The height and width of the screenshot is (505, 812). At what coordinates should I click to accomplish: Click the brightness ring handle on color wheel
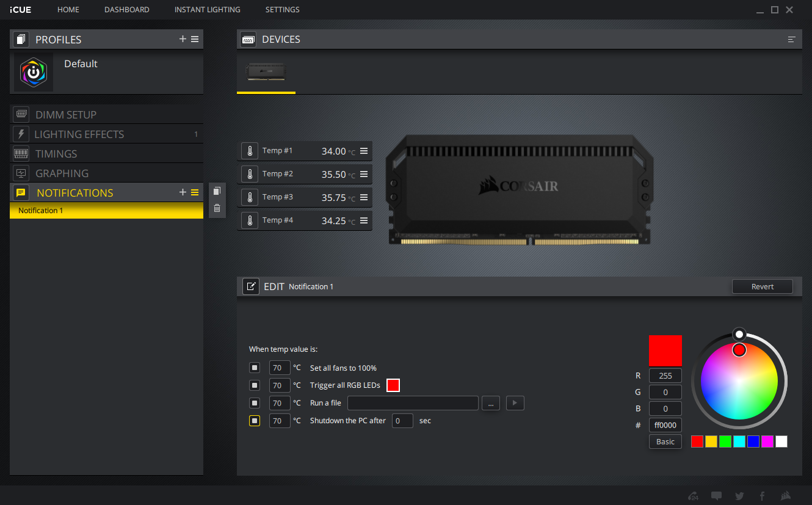point(739,334)
